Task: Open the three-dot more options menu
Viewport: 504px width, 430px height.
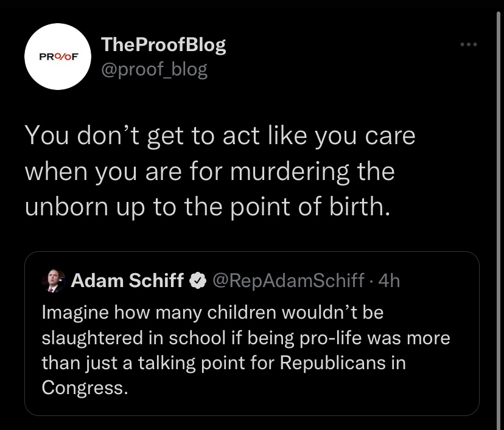Action: point(469,45)
